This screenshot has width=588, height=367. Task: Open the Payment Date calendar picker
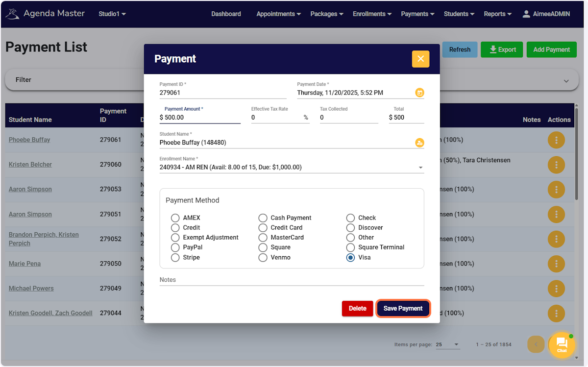[x=419, y=92]
